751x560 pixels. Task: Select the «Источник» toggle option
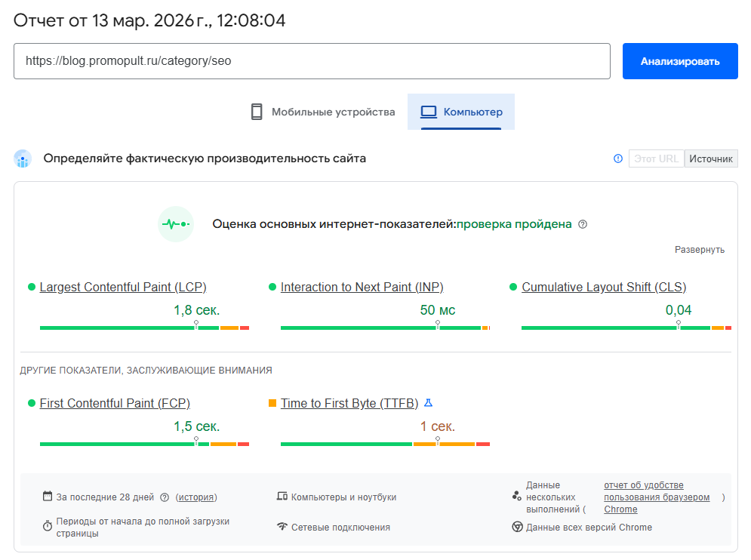(709, 158)
